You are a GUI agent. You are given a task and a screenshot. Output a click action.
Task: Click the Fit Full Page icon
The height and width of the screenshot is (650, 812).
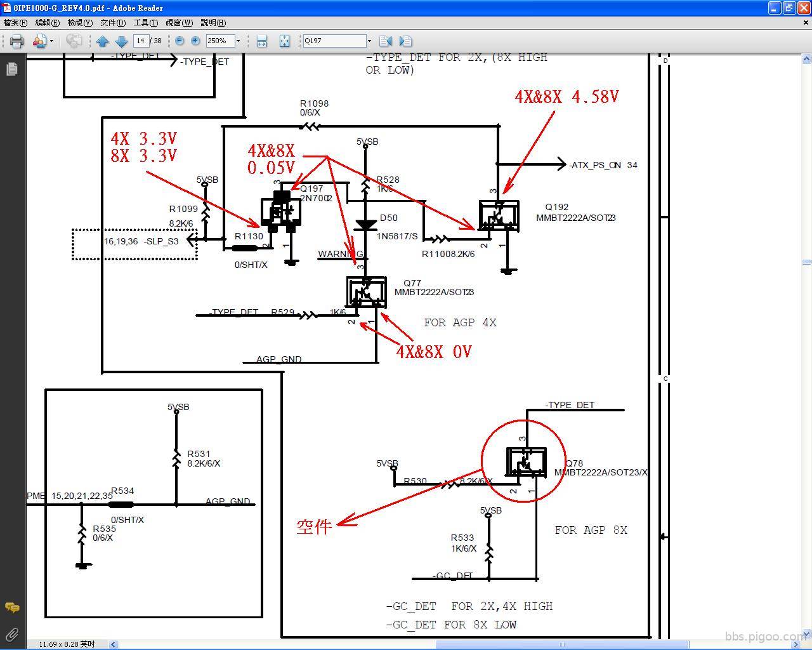click(x=284, y=41)
